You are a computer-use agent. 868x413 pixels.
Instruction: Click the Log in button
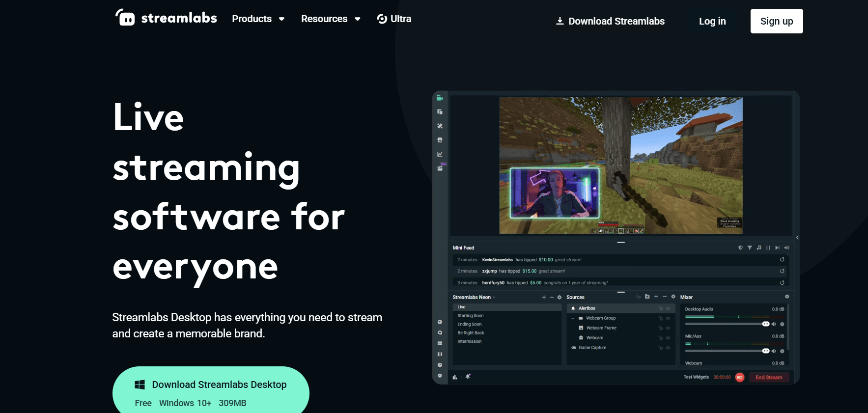pyautogui.click(x=712, y=21)
